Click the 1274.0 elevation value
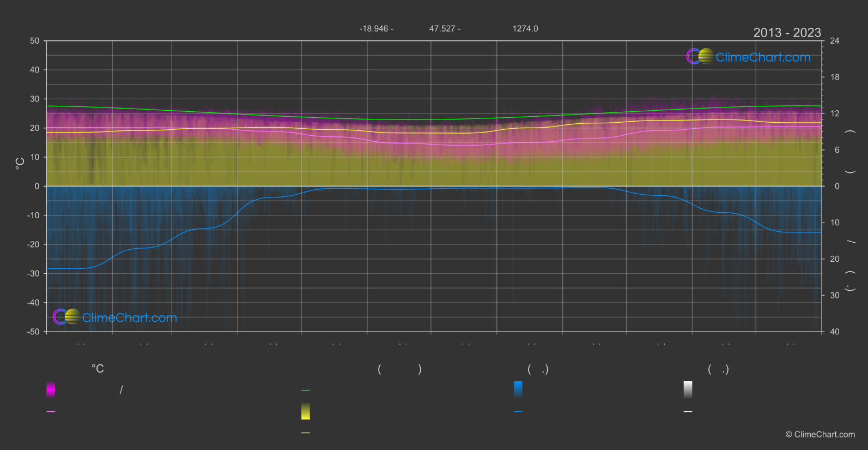This screenshot has height=450, width=868. coord(525,28)
